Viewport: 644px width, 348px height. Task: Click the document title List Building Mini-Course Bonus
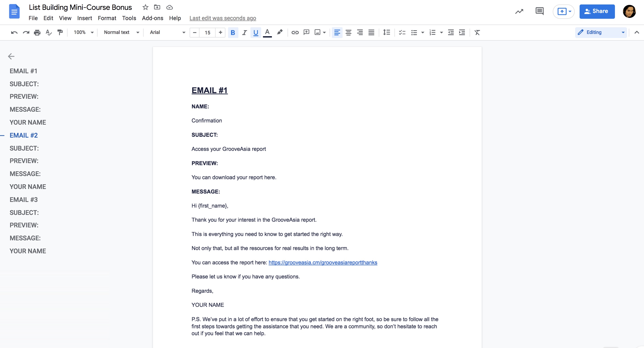(x=80, y=8)
